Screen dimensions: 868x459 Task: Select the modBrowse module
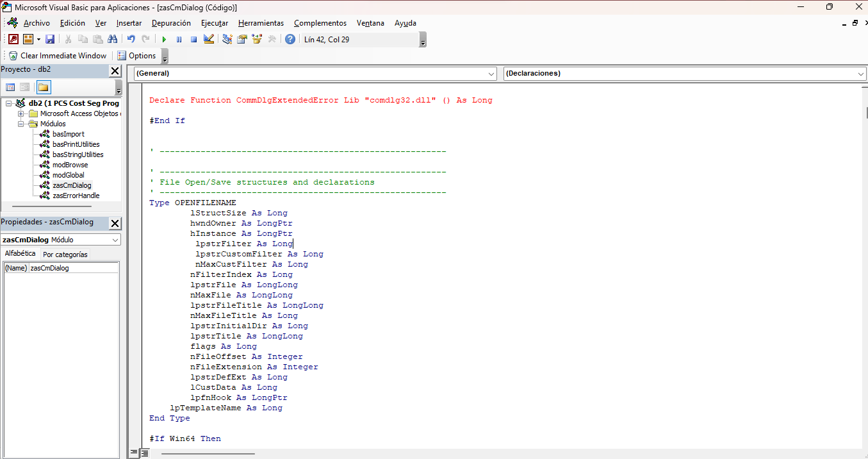(x=70, y=165)
